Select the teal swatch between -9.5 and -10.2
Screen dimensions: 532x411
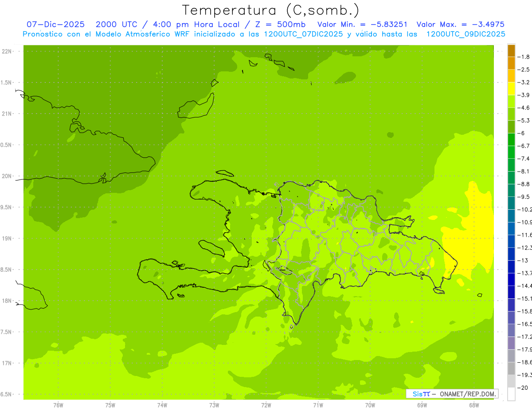(511, 203)
